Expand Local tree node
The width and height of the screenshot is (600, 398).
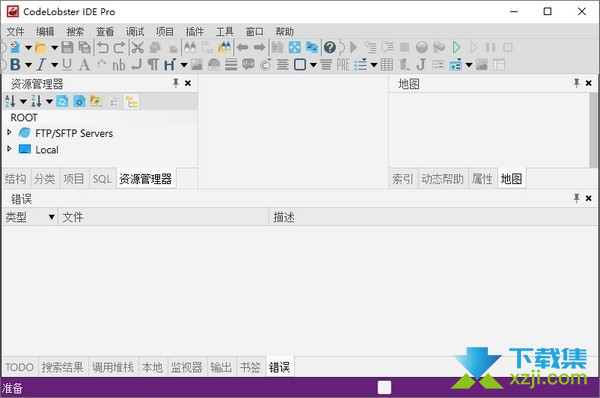click(9, 148)
